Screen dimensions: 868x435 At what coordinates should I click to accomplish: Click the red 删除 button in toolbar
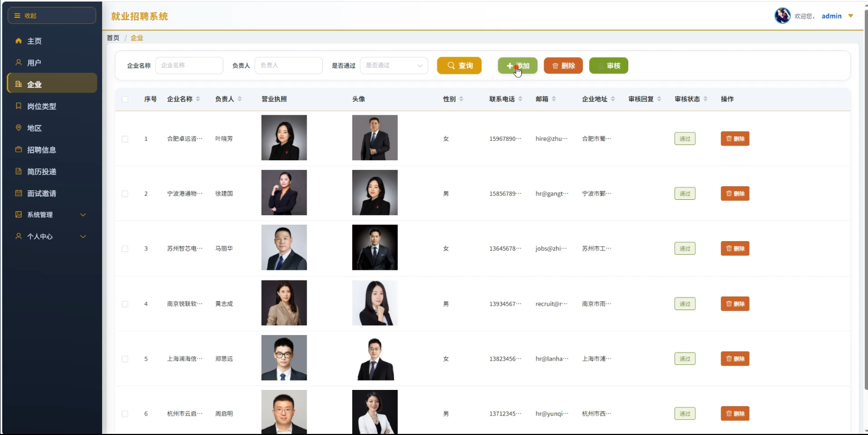564,66
